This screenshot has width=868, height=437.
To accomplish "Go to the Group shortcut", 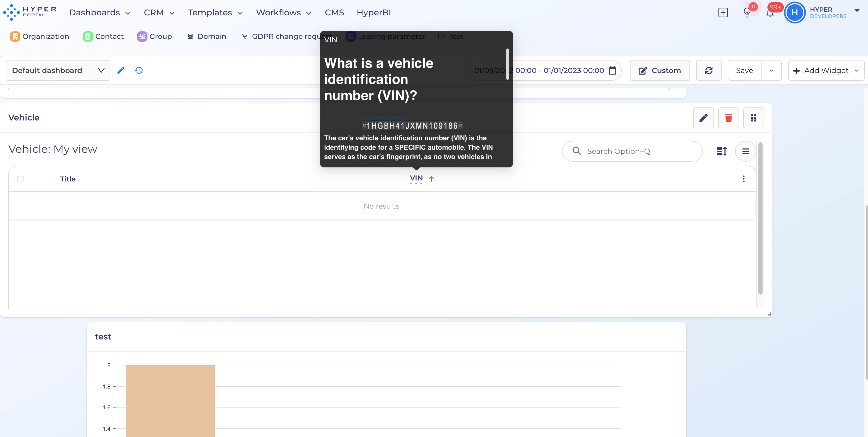I will pos(154,36).
